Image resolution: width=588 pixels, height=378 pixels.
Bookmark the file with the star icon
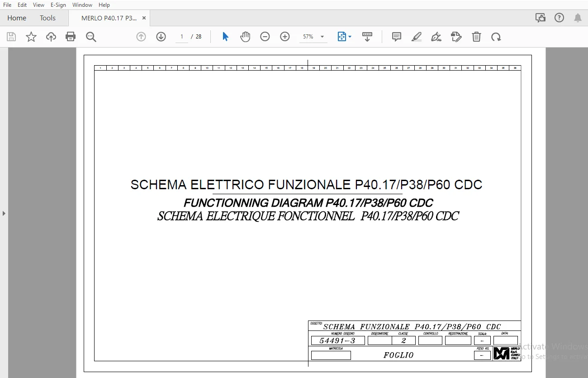point(31,37)
